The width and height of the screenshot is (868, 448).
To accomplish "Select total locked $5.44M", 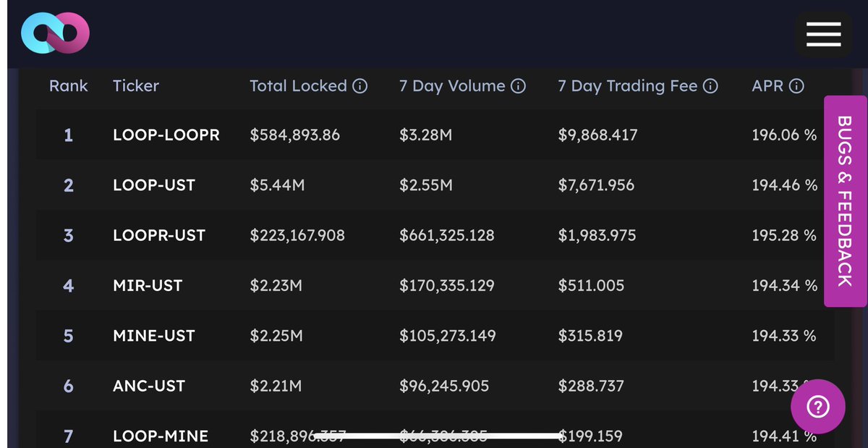I will pyautogui.click(x=277, y=185).
